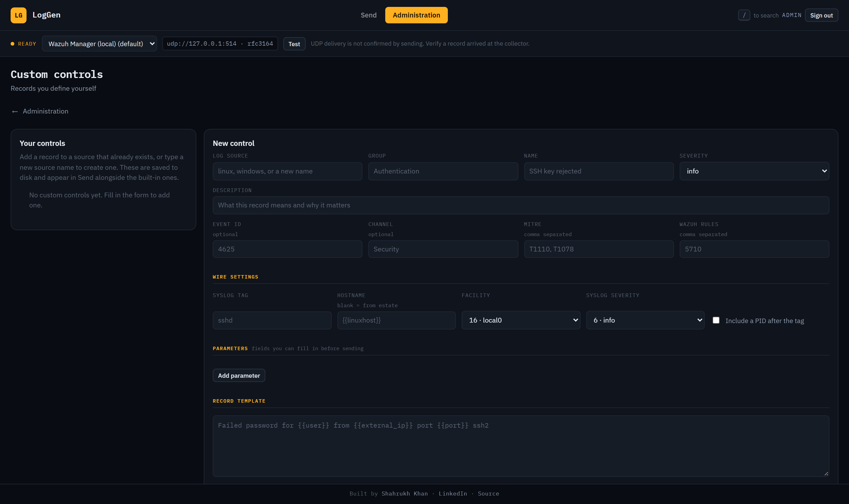Click the Event ID input field
This screenshot has width=849, height=504.
pyautogui.click(x=287, y=249)
